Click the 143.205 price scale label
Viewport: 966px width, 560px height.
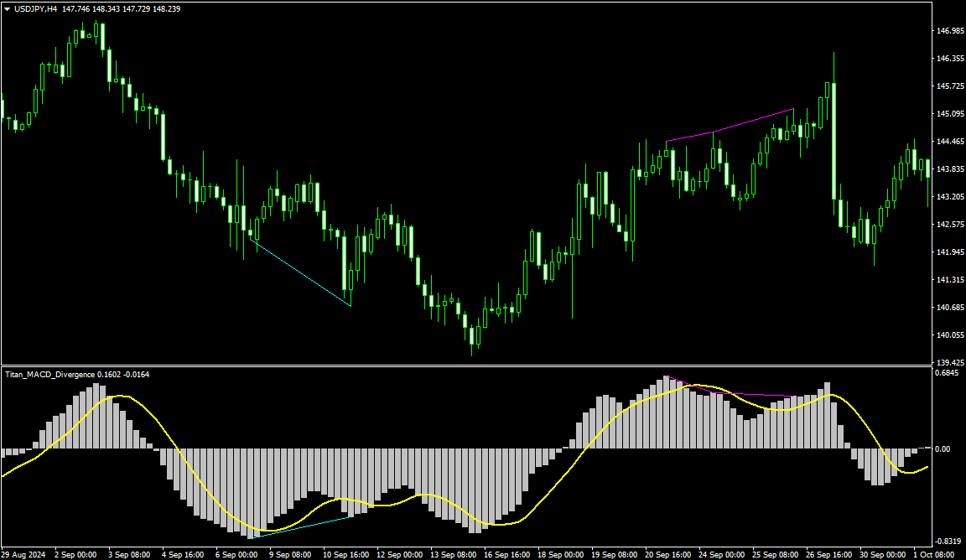click(949, 197)
